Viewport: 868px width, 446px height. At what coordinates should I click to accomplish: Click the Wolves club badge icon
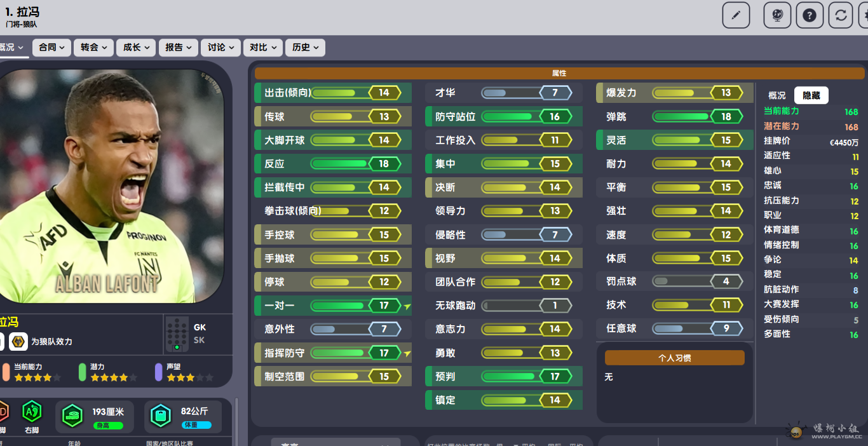pyautogui.click(x=18, y=341)
